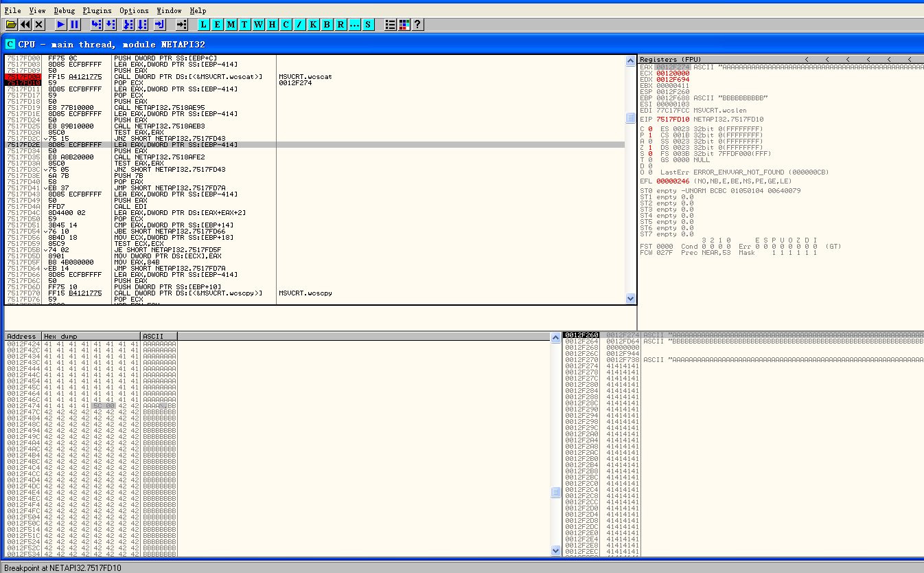Viewport: 924px width, 573px height.
Task: Show Executable modules with the E button
Action: pyautogui.click(x=217, y=25)
